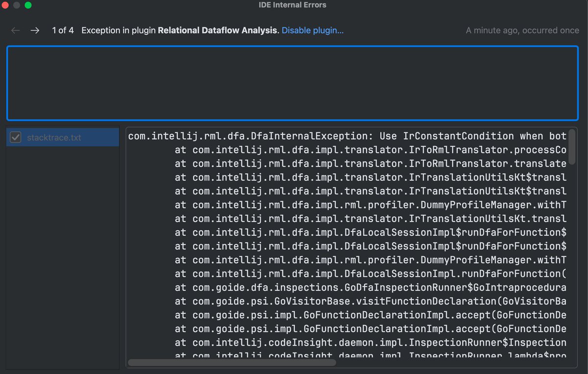Click the DfaInternalException first stacktrace line

347,136
